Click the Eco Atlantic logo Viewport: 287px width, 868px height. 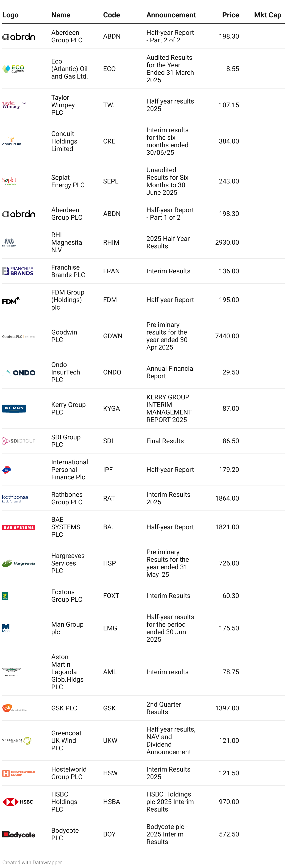(x=13, y=69)
